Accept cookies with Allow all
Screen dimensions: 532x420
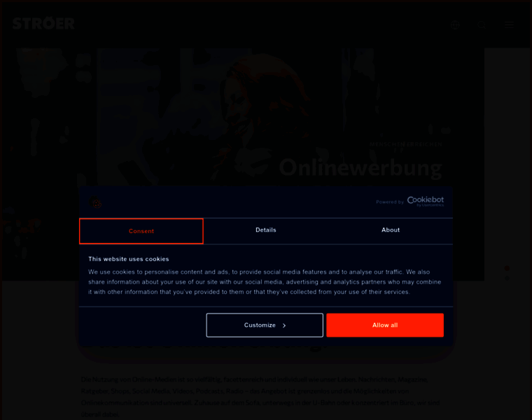(x=385, y=325)
